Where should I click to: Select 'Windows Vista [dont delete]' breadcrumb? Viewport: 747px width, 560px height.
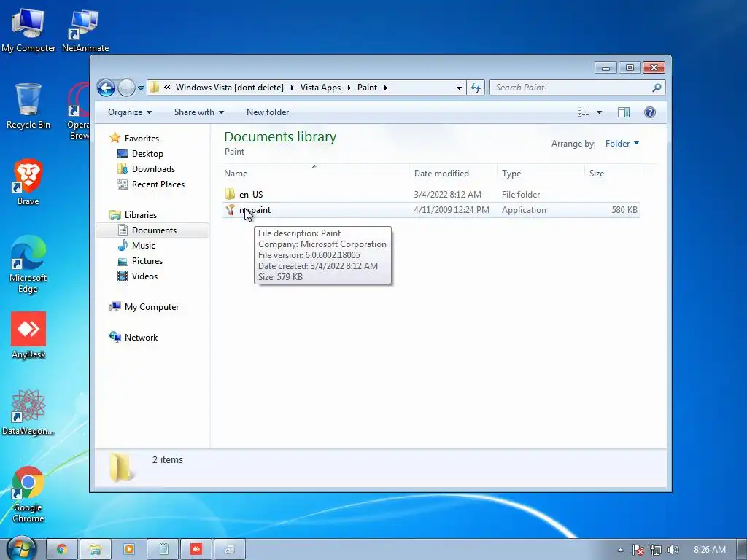click(229, 87)
